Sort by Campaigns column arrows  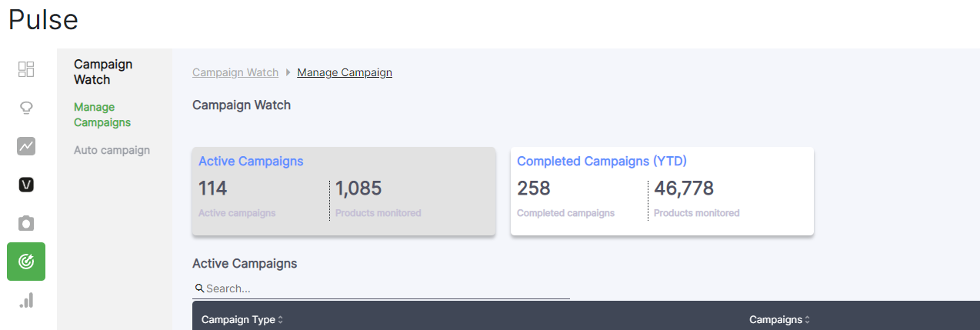807,320
